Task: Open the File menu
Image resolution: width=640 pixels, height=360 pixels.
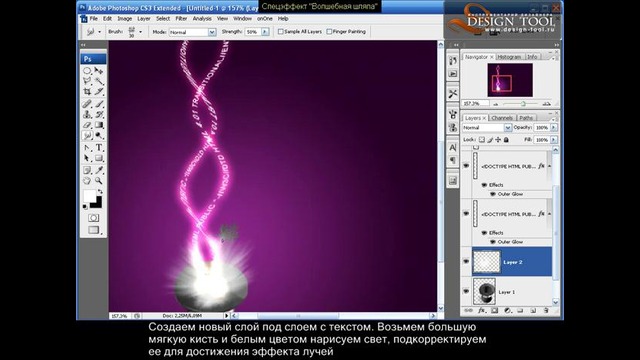Action: pyautogui.click(x=93, y=19)
